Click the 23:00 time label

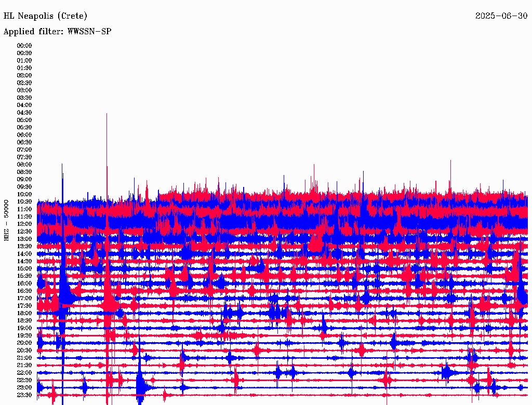[24, 387]
